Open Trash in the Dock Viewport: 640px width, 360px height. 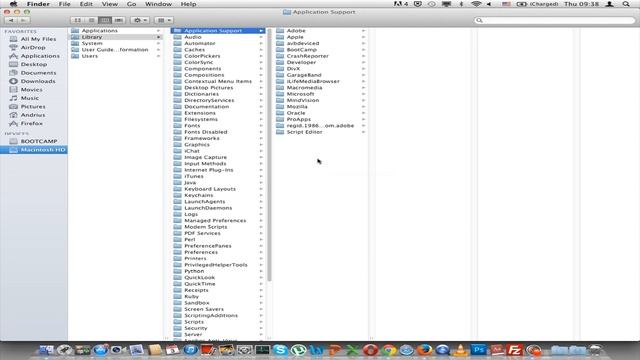[596, 350]
